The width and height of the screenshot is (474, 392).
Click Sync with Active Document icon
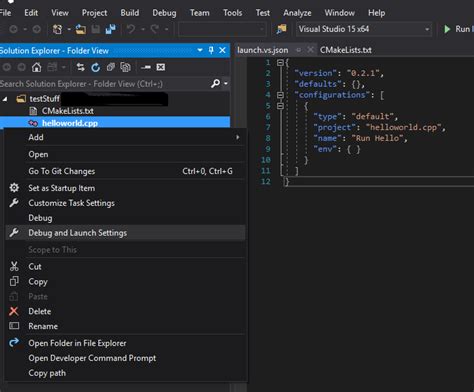80,67
